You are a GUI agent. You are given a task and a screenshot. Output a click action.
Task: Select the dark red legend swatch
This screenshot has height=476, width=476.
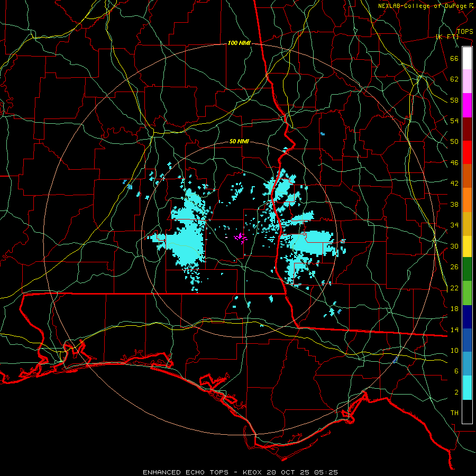[467, 129]
